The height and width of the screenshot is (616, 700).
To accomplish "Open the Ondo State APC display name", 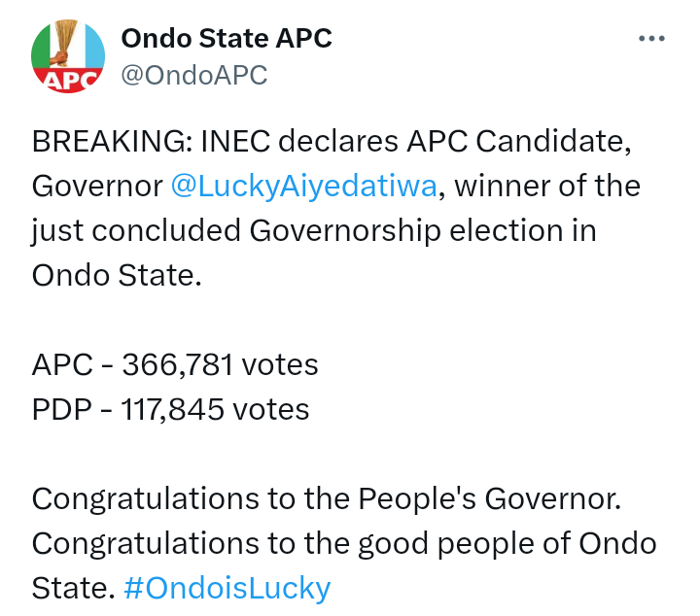I will (226, 39).
